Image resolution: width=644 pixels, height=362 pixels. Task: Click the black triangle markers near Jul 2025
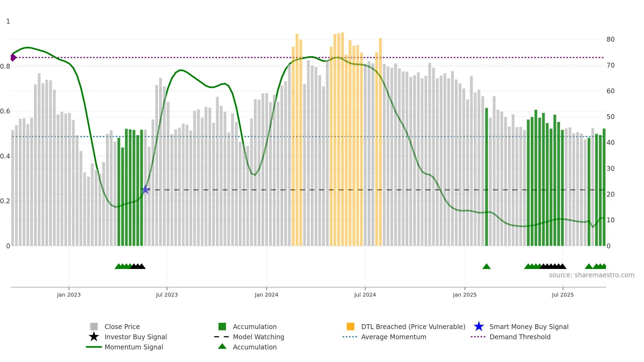click(x=553, y=266)
